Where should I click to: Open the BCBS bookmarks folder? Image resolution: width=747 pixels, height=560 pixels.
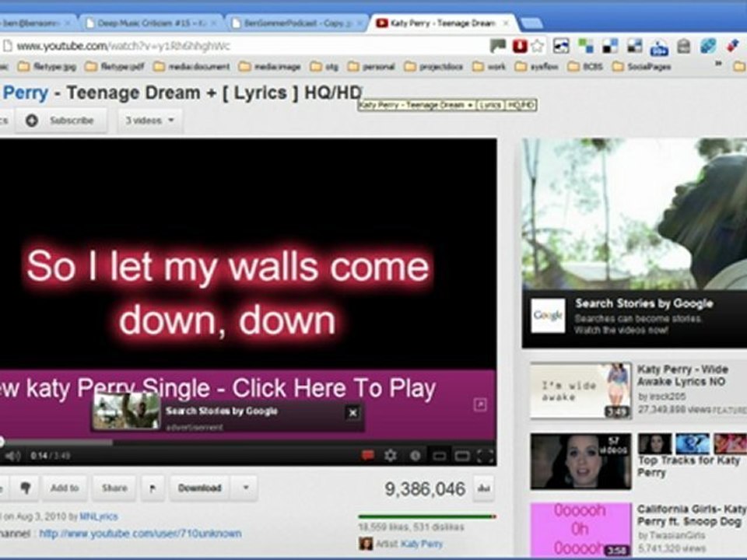585,67
